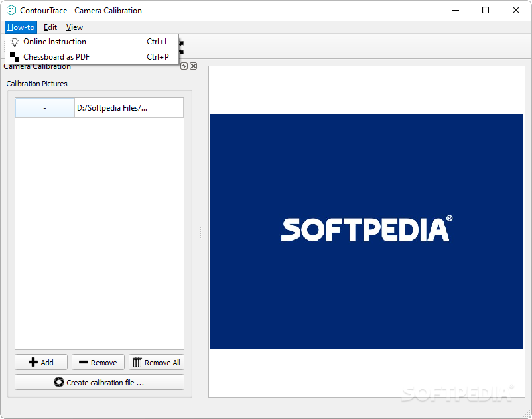Click the chessboard icon beside Chessboard as PDF
Image resolution: width=532 pixels, height=419 pixels.
(15, 57)
